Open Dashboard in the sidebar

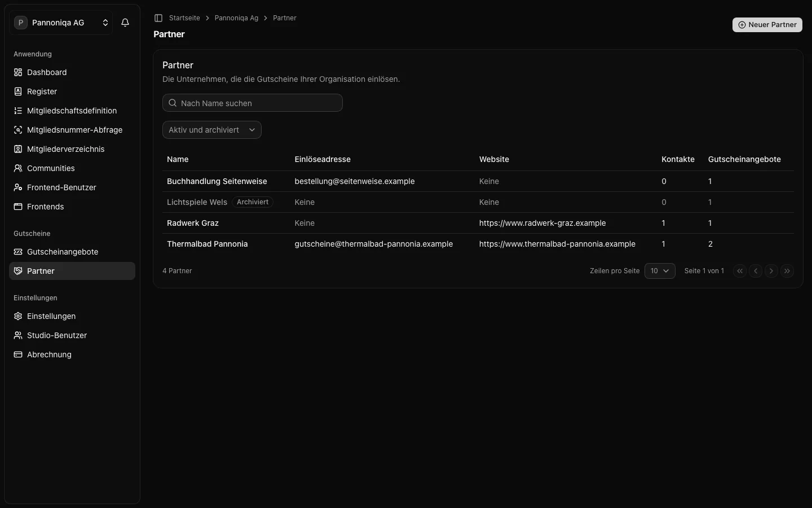tap(72, 72)
